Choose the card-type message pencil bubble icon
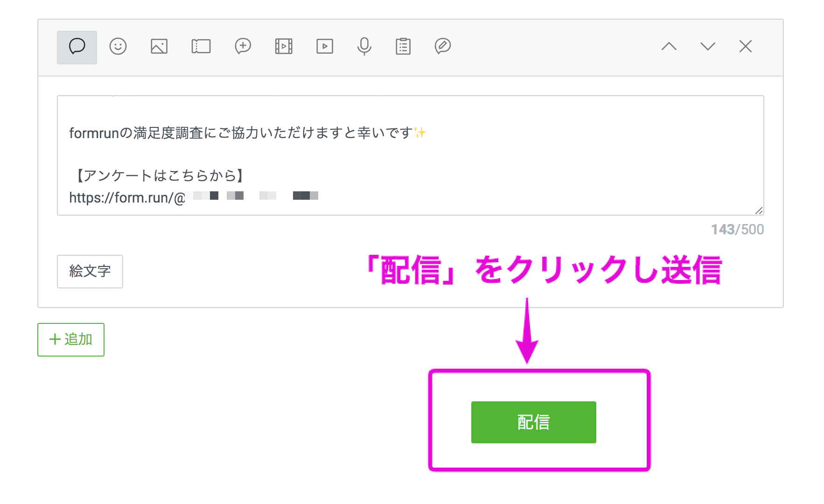The width and height of the screenshot is (824, 504). click(x=443, y=47)
